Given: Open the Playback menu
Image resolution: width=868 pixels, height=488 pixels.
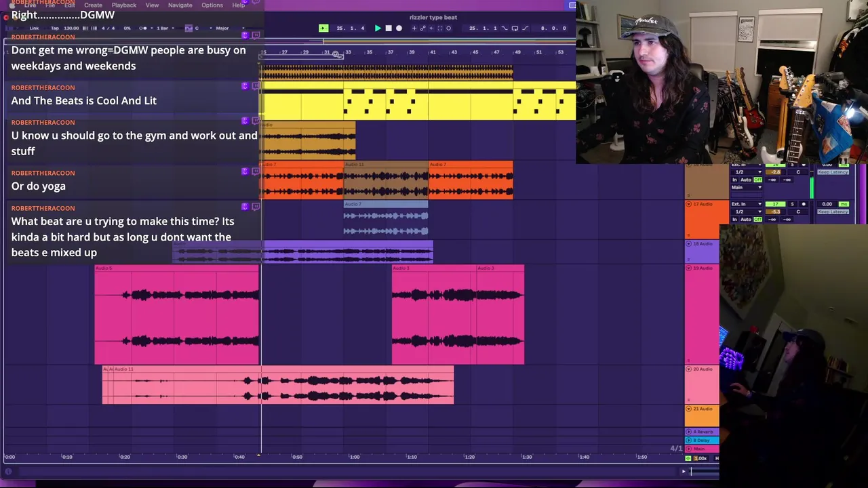Looking at the screenshot, I should [x=123, y=5].
